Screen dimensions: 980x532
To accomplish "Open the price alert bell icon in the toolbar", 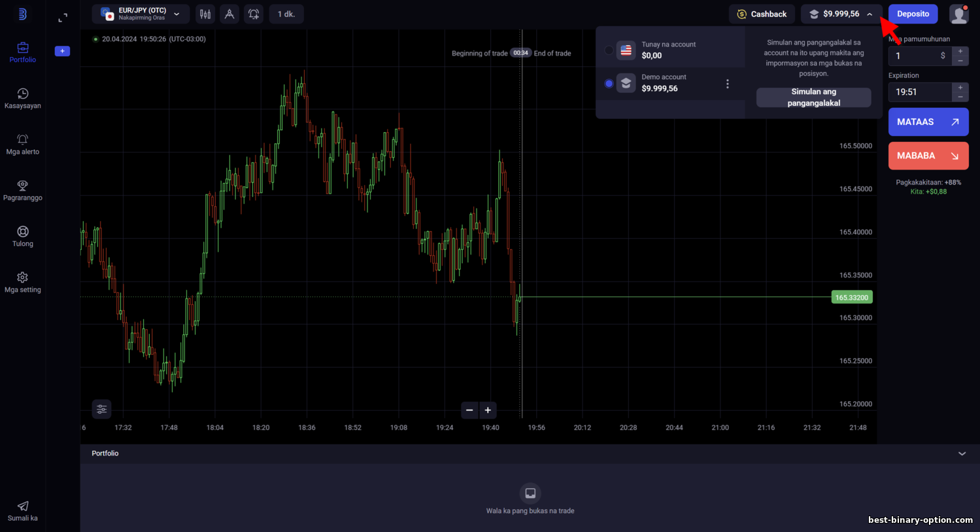I will click(x=254, y=14).
